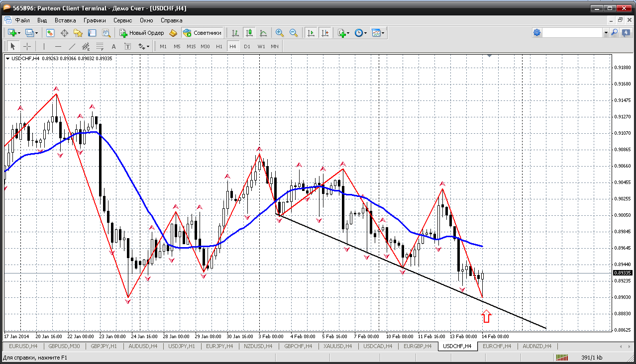This screenshot has width=636, height=364.
Task: Toggle the Terminal window icon
Action: [92, 33]
